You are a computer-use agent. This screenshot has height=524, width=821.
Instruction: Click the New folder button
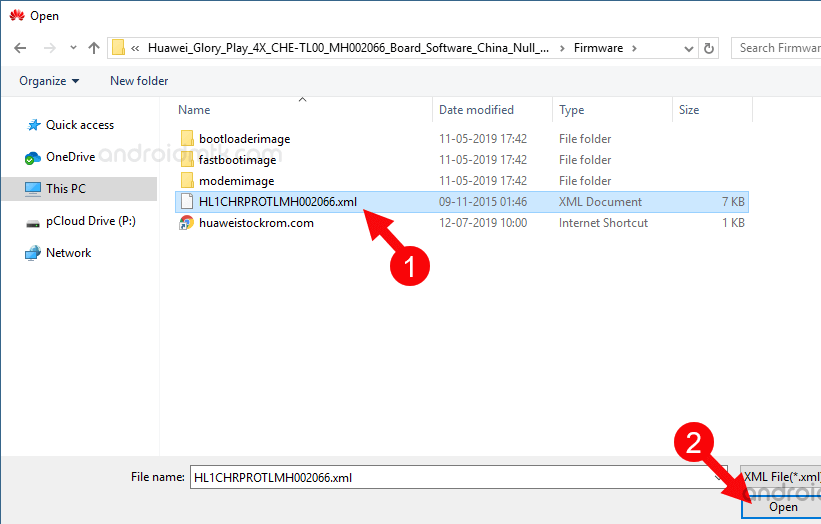139,81
